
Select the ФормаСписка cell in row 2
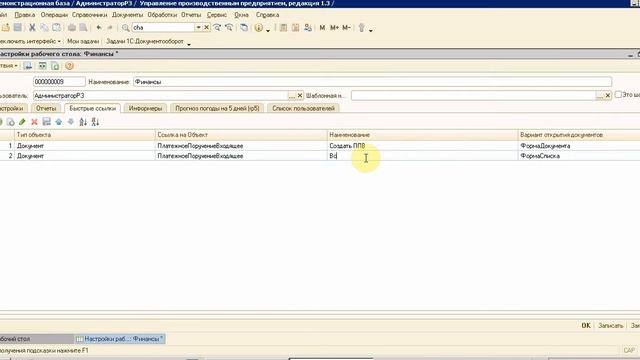click(x=579, y=156)
